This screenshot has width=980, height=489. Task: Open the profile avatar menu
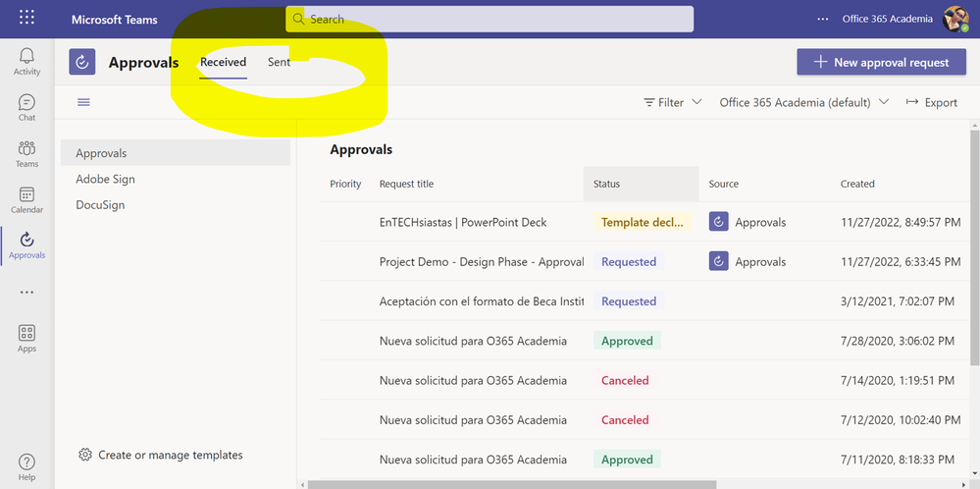(955, 19)
